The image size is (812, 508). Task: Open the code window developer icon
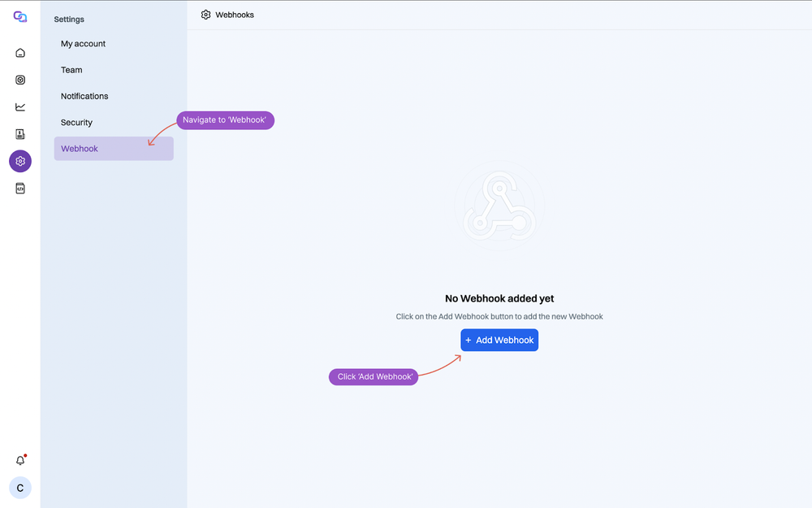coord(20,189)
